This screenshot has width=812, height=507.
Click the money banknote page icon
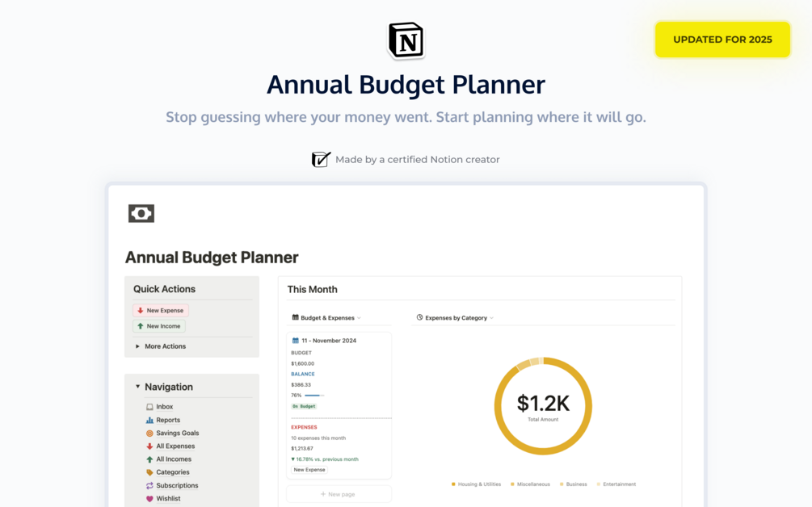[x=141, y=213]
